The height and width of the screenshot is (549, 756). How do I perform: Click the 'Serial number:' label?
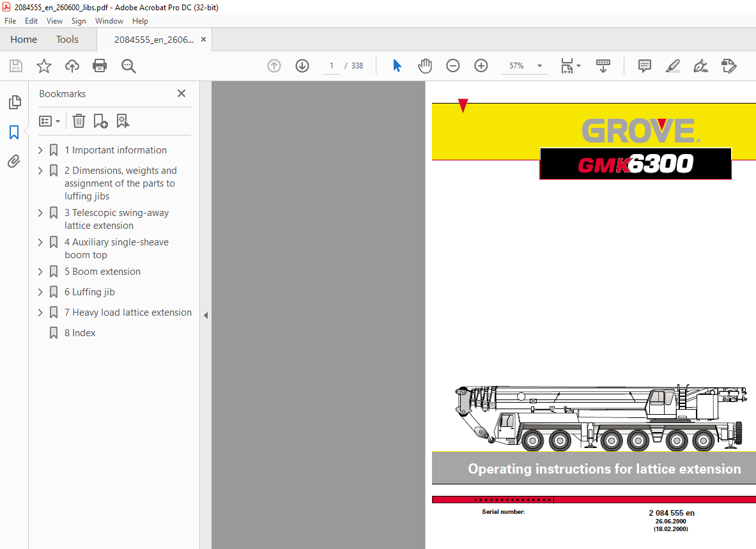click(x=504, y=512)
